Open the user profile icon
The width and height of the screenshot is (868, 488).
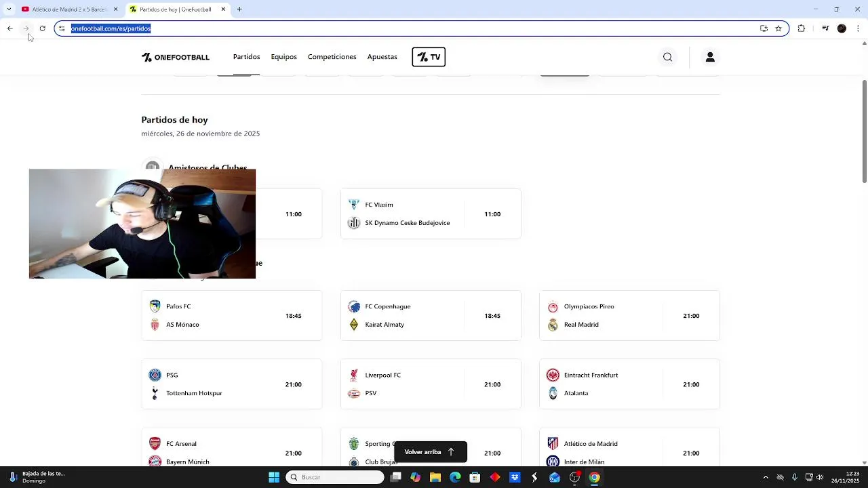pos(710,57)
